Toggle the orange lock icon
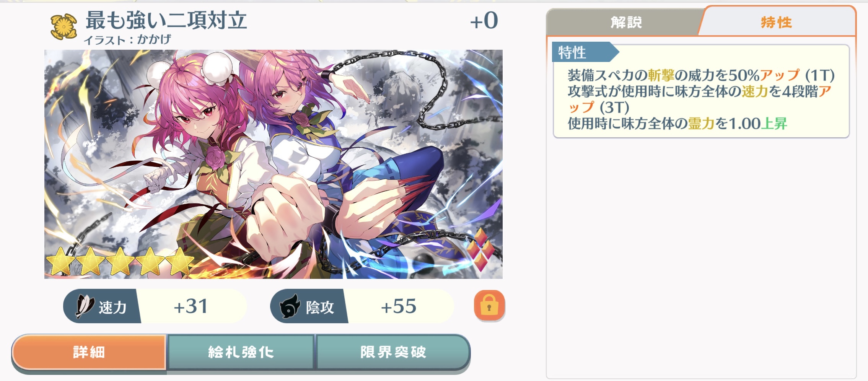This screenshot has width=868, height=381. point(489,305)
